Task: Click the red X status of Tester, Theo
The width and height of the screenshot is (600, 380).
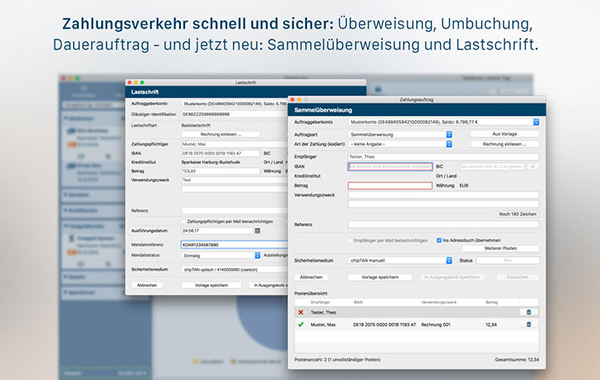Action: [x=301, y=312]
